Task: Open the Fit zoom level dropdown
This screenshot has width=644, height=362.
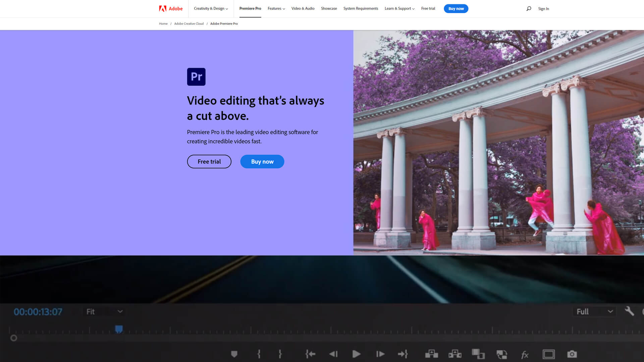Action: pyautogui.click(x=104, y=312)
